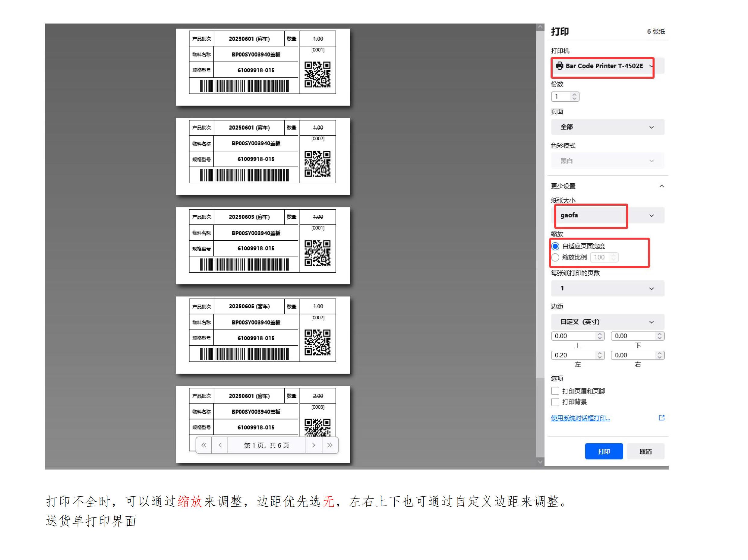The image size is (748, 560).
Task: Select the 缩放比例 radio button
Action: [x=555, y=257]
